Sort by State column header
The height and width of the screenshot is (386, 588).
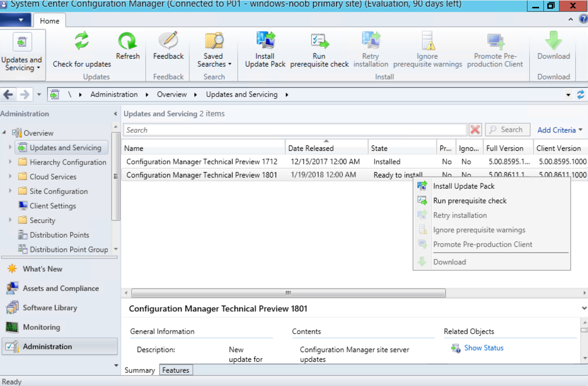coord(402,148)
